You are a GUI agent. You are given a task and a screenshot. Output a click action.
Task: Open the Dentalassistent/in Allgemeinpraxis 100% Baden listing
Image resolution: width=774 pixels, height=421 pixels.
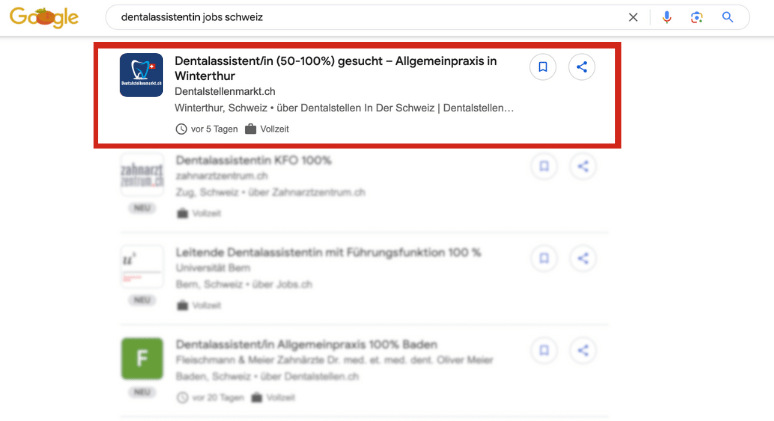[x=307, y=344]
